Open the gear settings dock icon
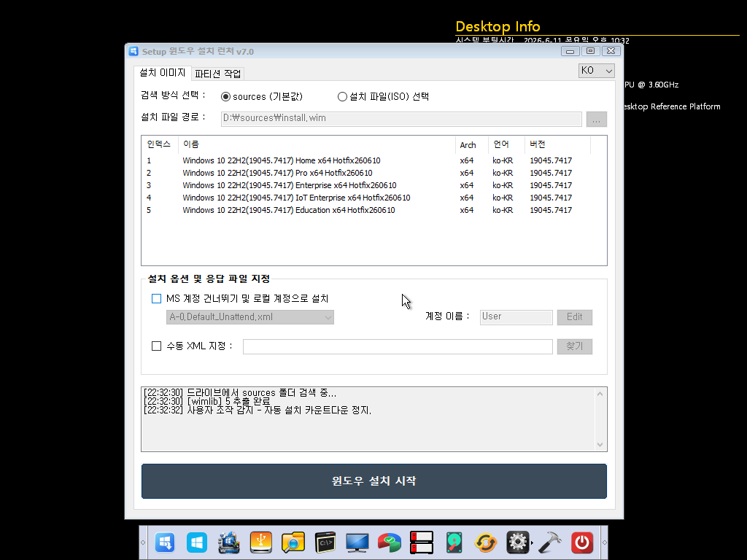This screenshot has width=747, height=560. coord(518,542)
